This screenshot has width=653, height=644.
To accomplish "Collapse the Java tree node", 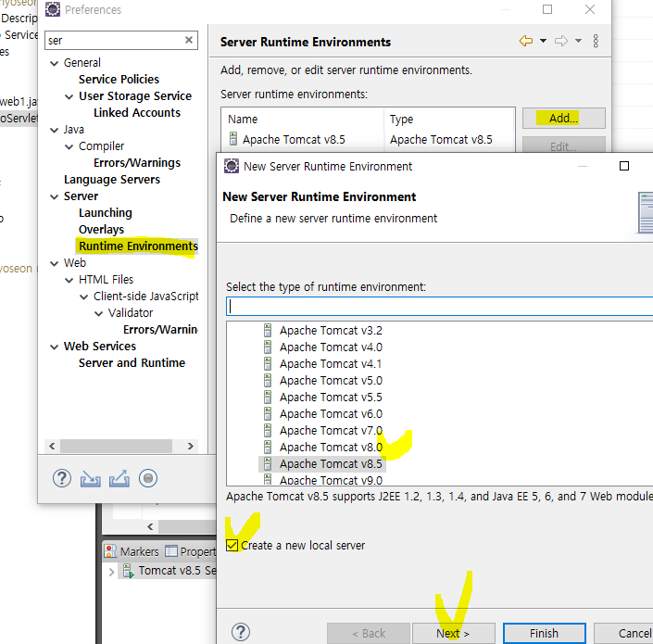I will click(54, 130).
